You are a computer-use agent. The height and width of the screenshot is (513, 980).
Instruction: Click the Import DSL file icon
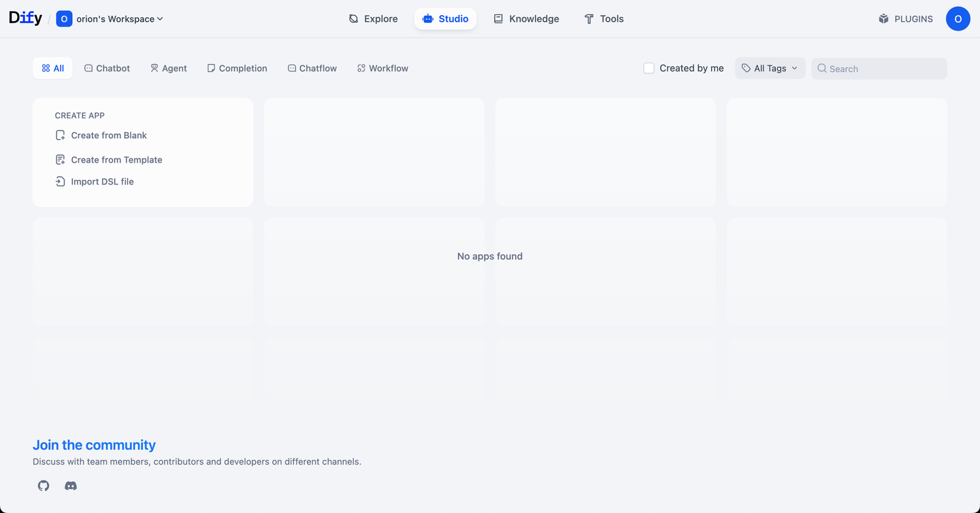[x=60, y=181]
